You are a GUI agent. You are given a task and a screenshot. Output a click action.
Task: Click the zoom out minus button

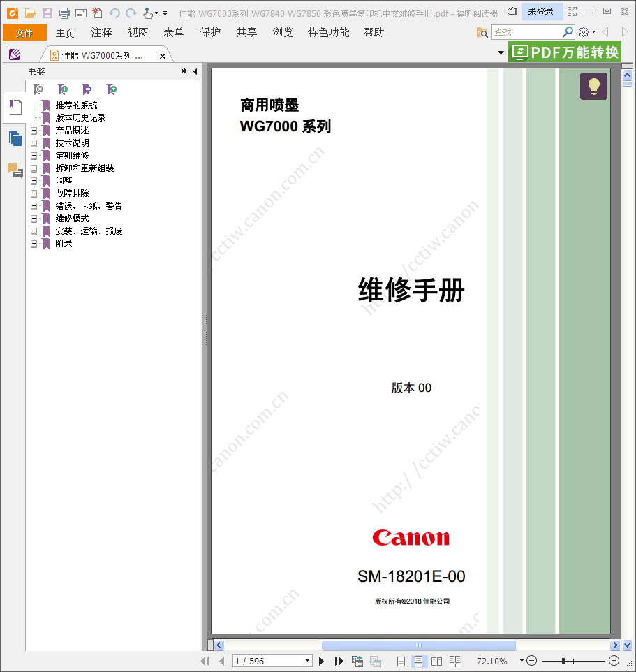point(531,661)
